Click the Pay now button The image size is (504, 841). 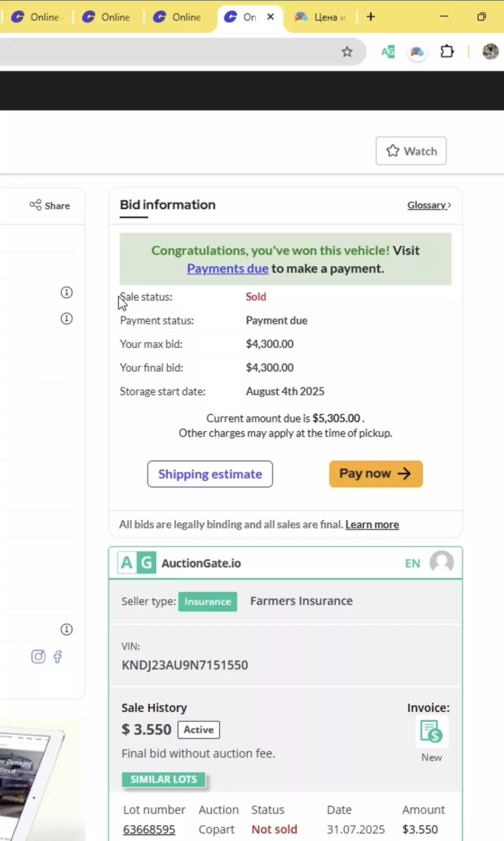click(x=376, y=474)
